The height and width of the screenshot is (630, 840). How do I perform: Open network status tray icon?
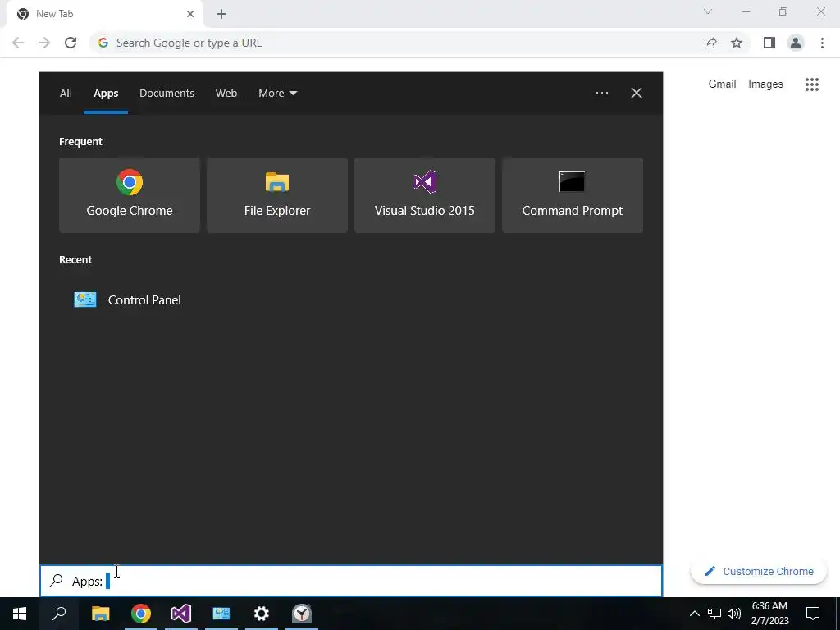point(714,614)
